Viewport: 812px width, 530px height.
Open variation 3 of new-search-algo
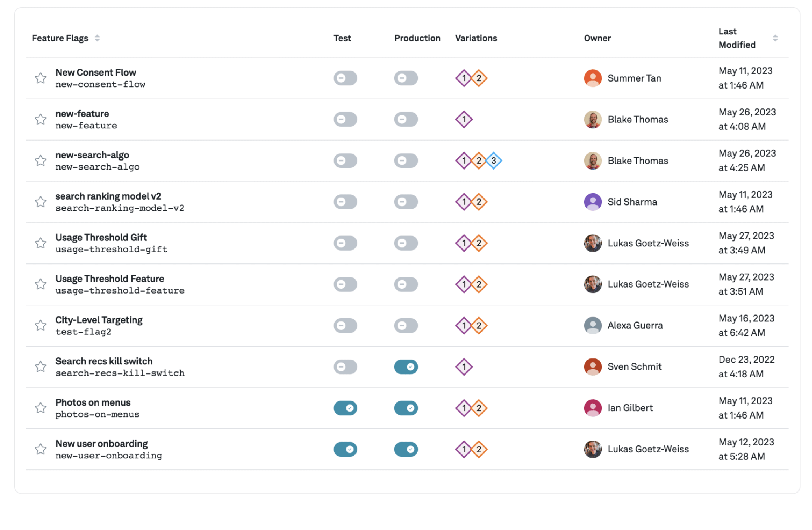click(494, 160)
